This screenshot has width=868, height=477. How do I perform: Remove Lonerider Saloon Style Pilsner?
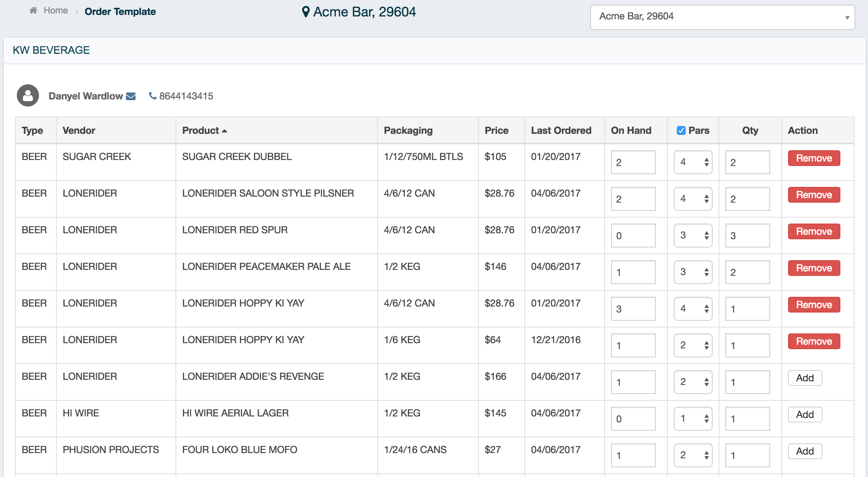(x=814, y=195)
